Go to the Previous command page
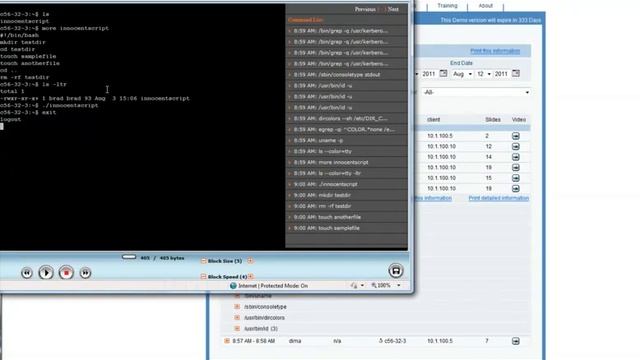The height and width of the screenshot is (360, 640). 365,9
